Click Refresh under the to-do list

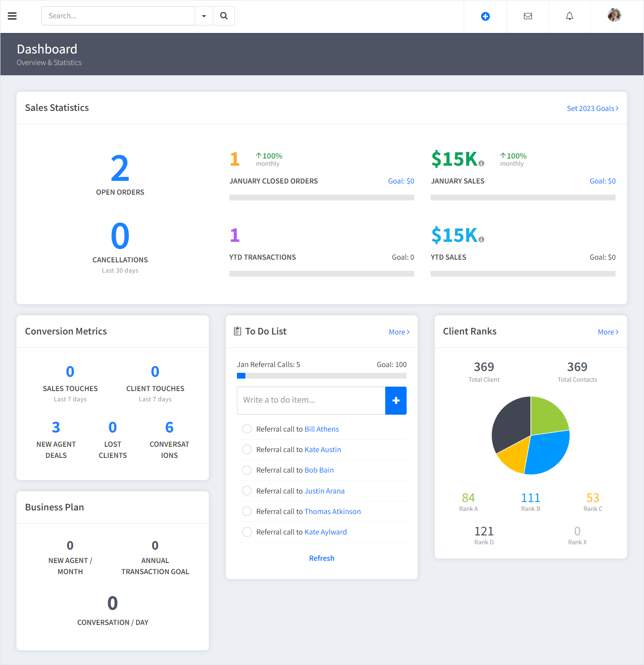pos(322,558)
